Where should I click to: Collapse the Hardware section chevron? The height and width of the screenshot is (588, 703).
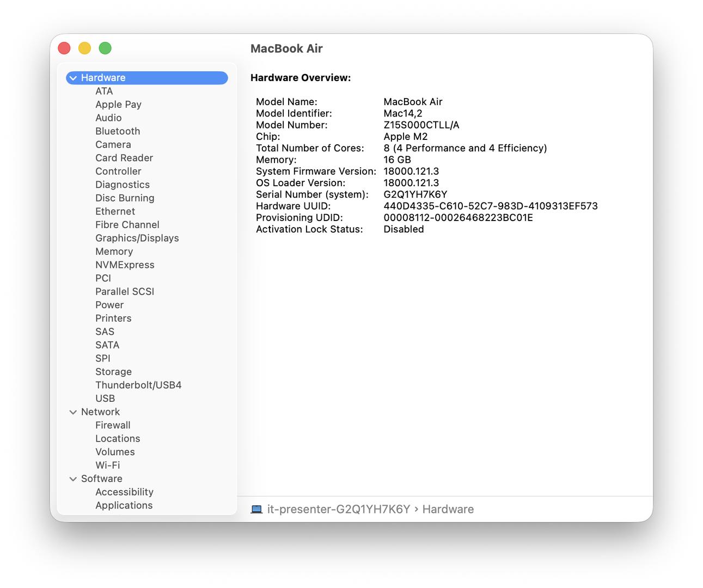(73, 78)
